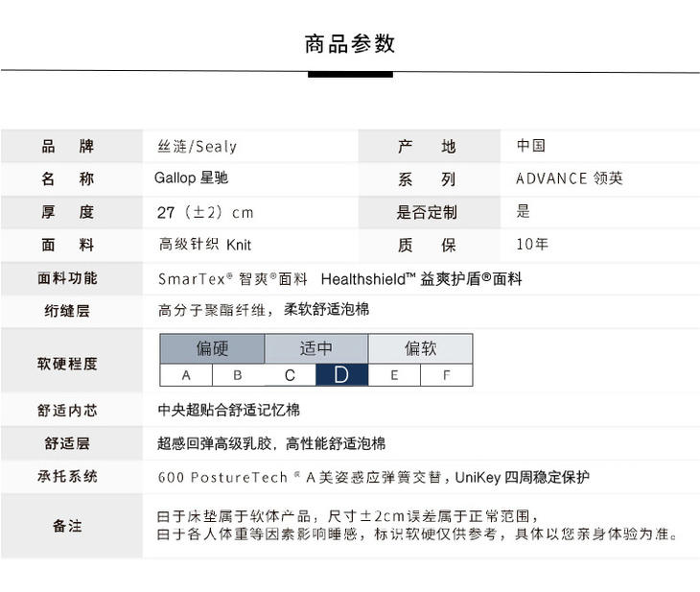
Task: Click the 偏软 firmness segment
Action: (420, 348)
